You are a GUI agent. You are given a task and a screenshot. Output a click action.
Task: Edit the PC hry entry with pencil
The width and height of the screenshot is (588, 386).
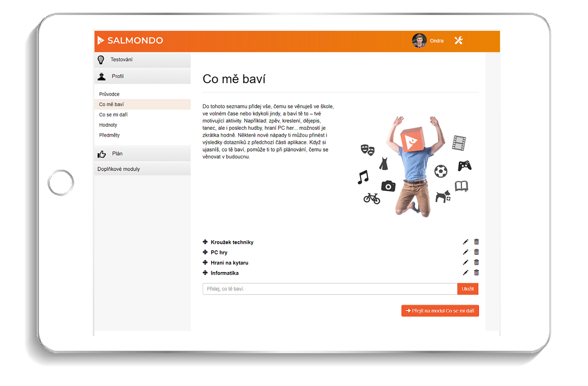[x=466, y=252]
